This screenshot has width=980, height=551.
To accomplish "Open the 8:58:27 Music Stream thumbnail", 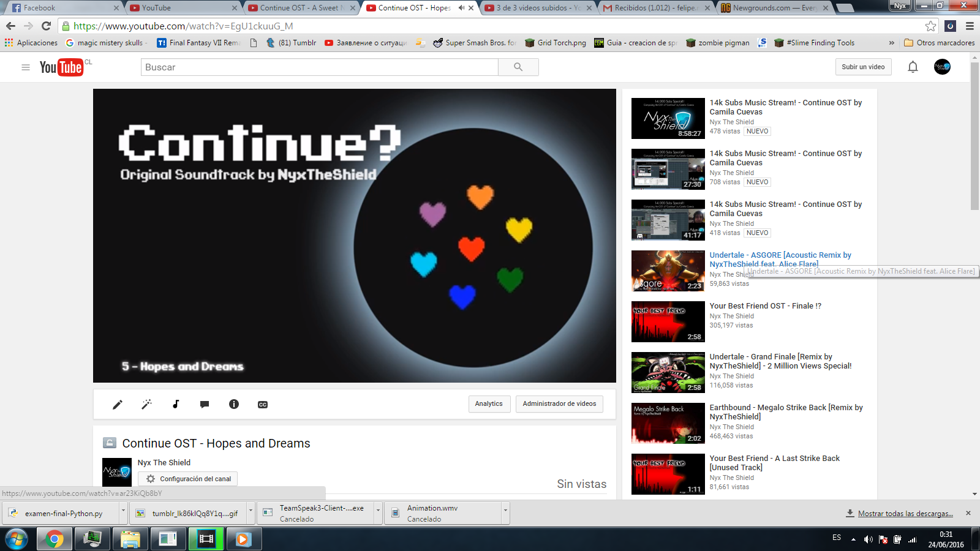I will click(x=668, y=118).
